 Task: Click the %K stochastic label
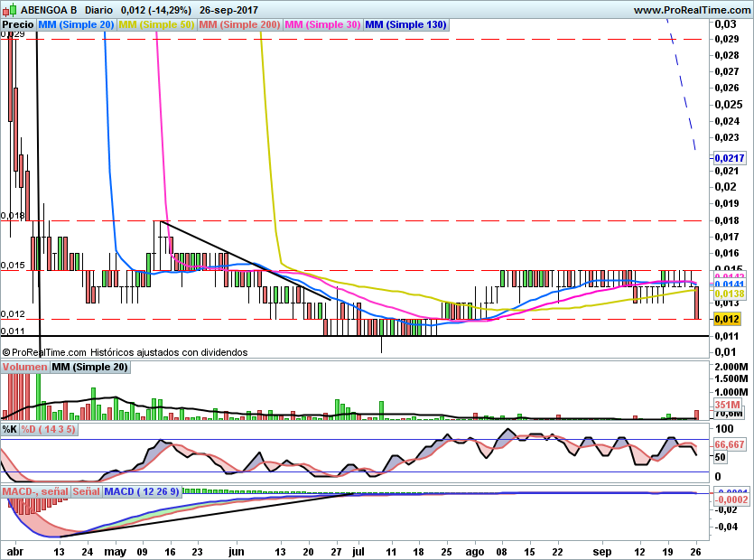10,429
